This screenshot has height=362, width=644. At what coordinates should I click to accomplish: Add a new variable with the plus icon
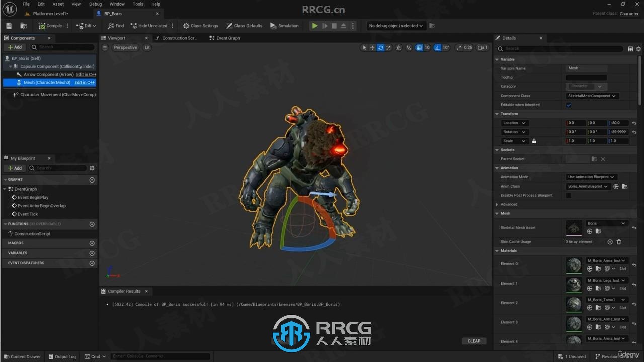(92, 253)
